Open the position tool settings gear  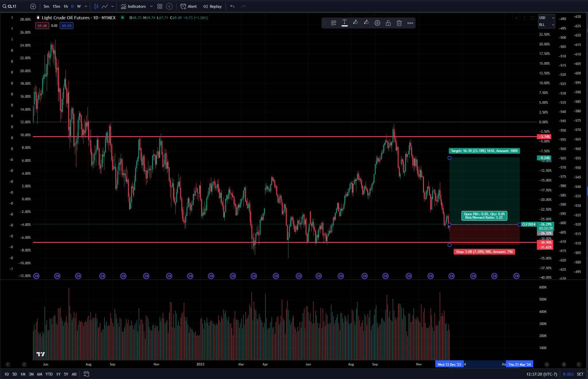377,23
